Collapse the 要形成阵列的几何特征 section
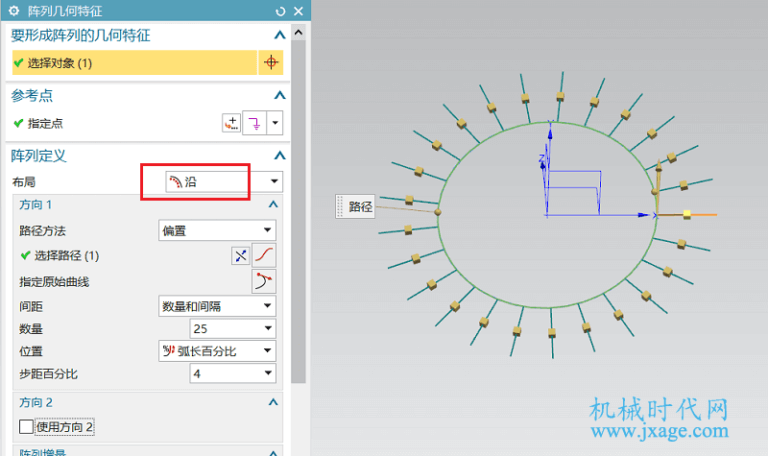Viewport: 768px width, 456px height. pos(279,35)
